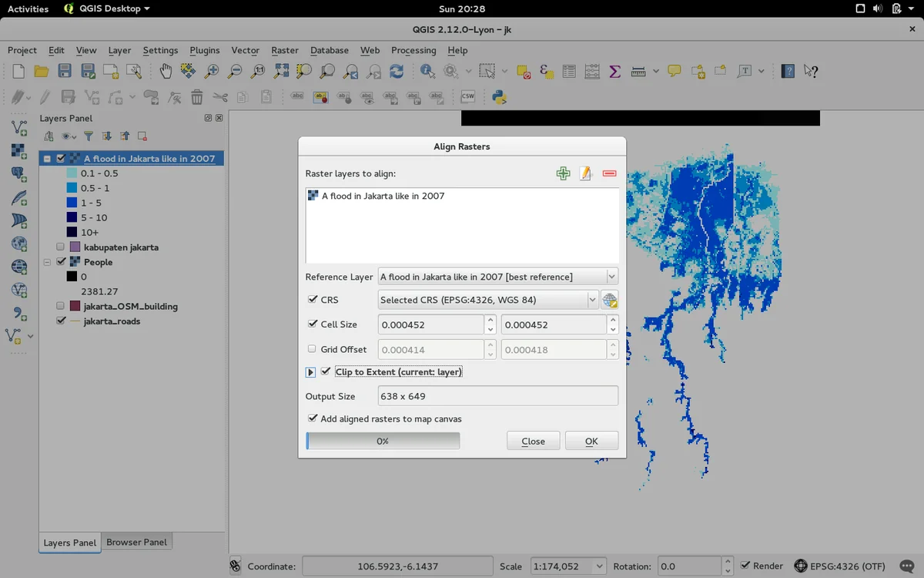Image resolution: width=924 pixels, height=578 pixels.
Task: Click the red minus remove raster icon
Action: 609,173
